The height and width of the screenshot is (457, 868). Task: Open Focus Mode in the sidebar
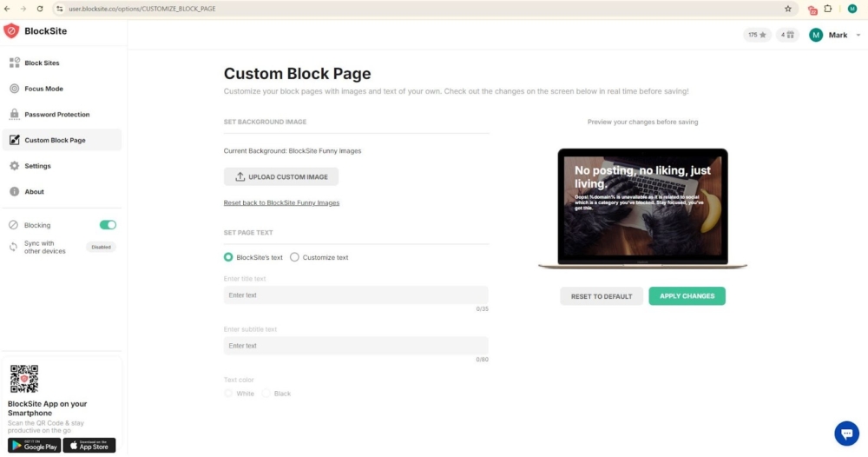(x=43, y=89)
